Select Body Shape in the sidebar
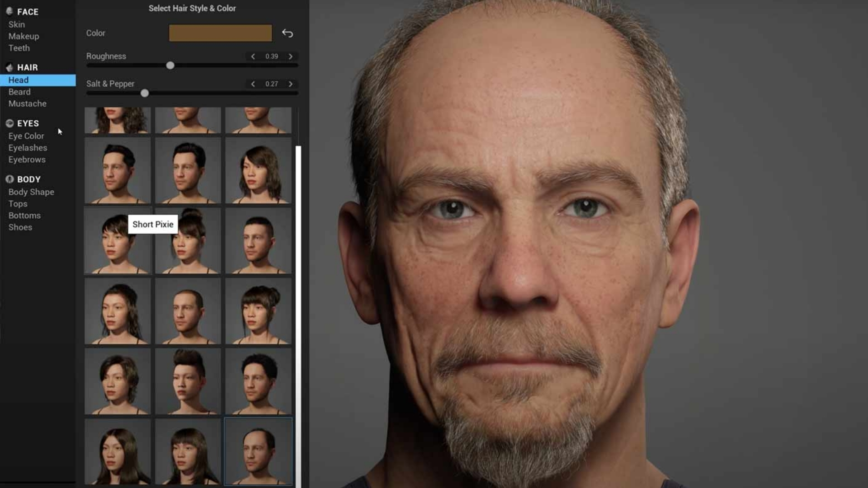Screen dimensions: 868x488 [x=31, y=192]
